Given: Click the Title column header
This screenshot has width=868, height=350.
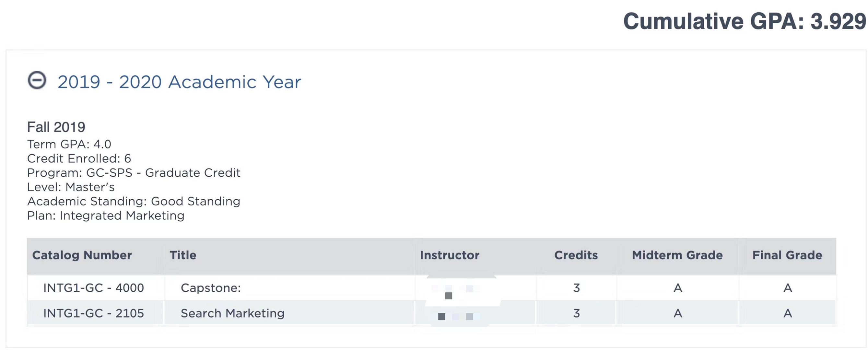Looking at the screenshot, I should (183, 255).
